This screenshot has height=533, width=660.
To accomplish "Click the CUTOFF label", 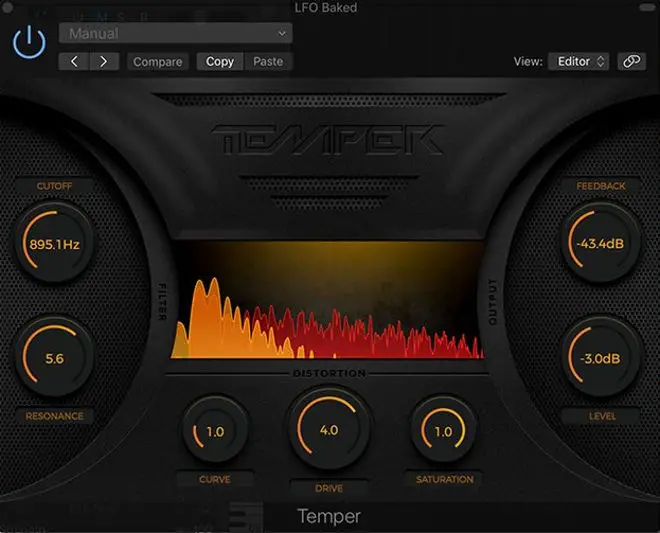I will tap(54, 186).
